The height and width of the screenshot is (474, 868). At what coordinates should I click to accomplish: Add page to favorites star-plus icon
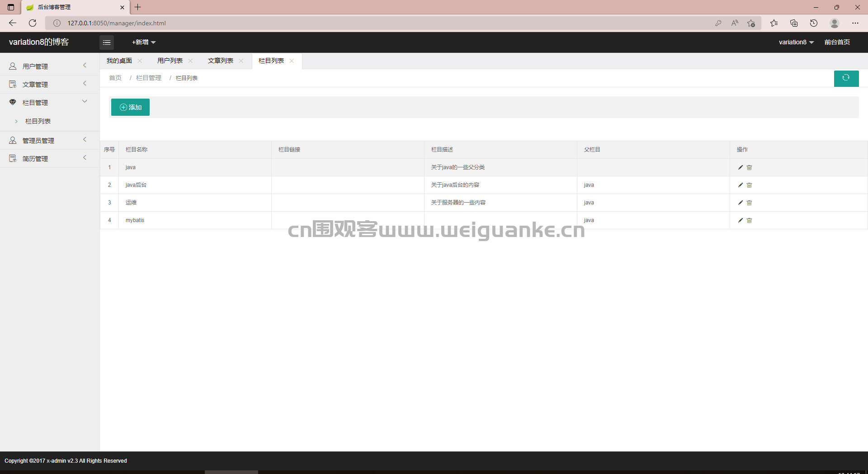(x=751, y=23)
